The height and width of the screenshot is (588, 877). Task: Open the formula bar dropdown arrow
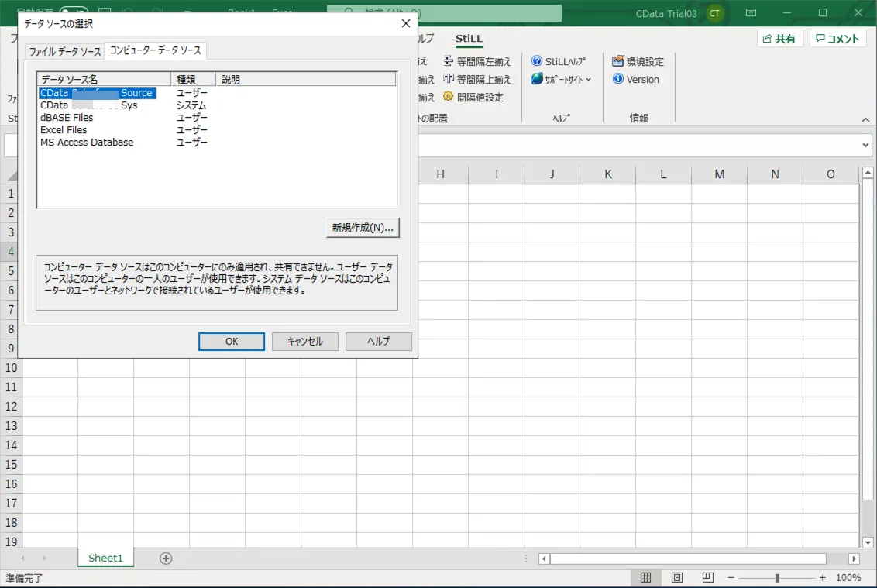pos(865,144)
